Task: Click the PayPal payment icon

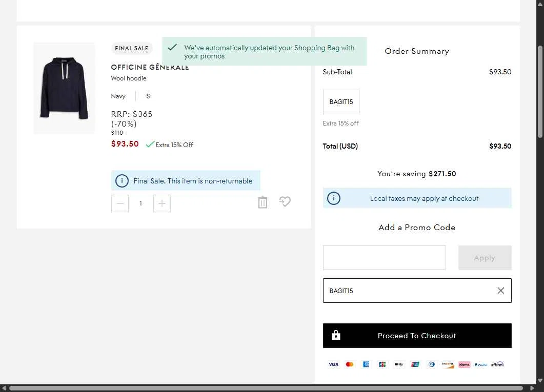Action: 480,365
